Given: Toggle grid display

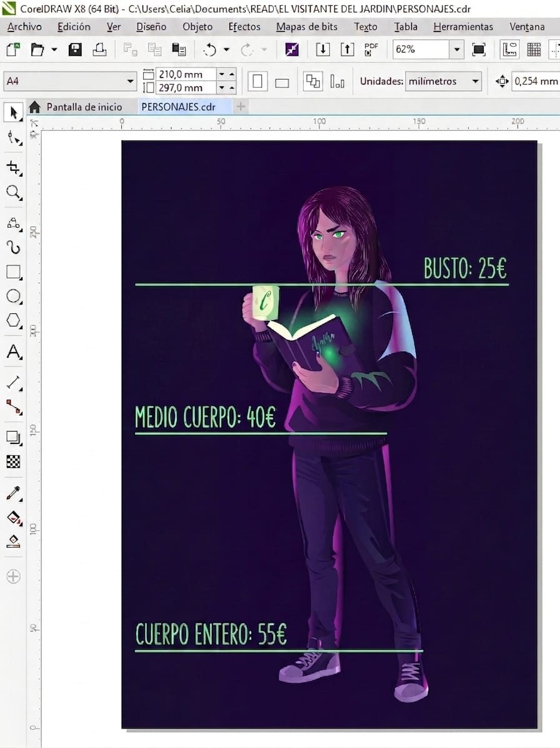Looking at the screenshot, I should (534, 49).
